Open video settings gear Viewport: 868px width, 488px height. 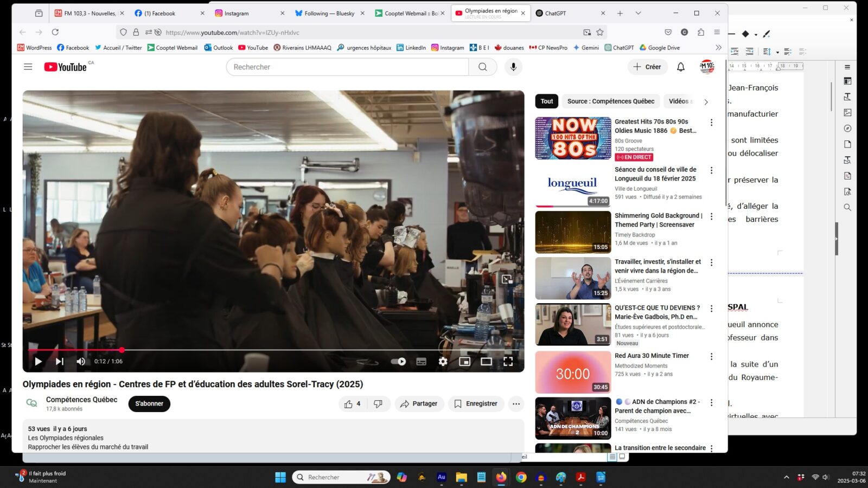tap(443, 362)
